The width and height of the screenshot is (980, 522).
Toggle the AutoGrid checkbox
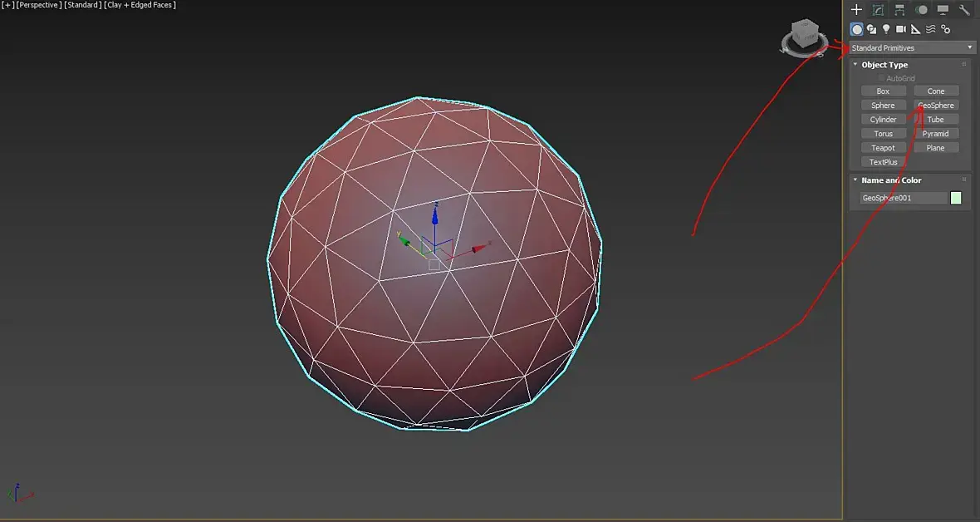(x=881, y=78)
